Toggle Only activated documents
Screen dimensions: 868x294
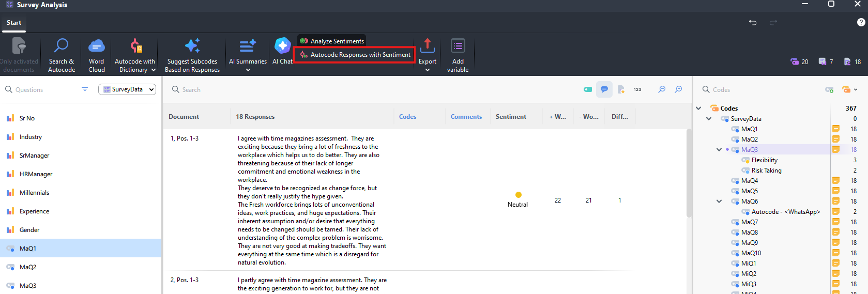[19, 55]
